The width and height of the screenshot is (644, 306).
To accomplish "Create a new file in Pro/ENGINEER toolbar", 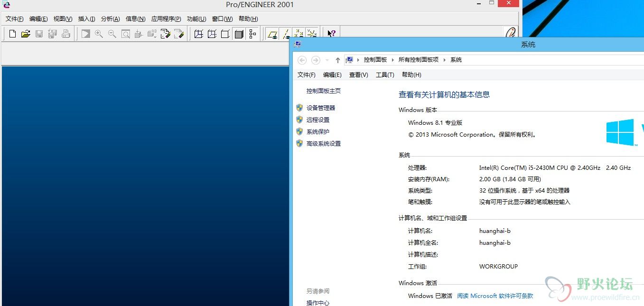I will [13, 34].
